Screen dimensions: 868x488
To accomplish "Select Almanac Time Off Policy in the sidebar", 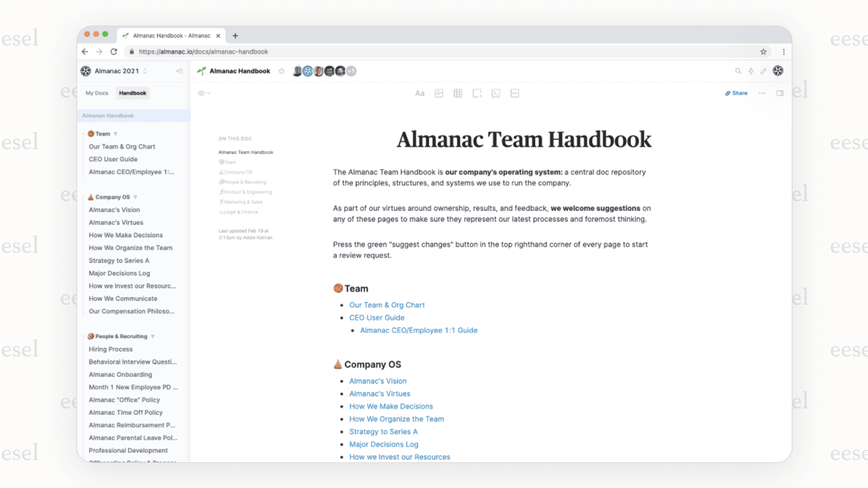I will point(126,412).
